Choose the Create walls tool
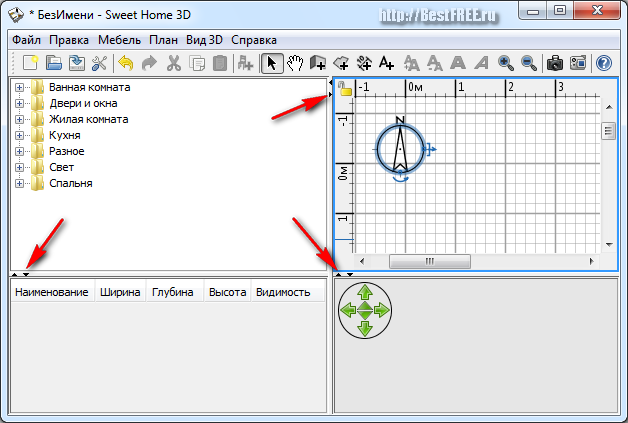Screen dimensions: 628x423 pos(318,63)
